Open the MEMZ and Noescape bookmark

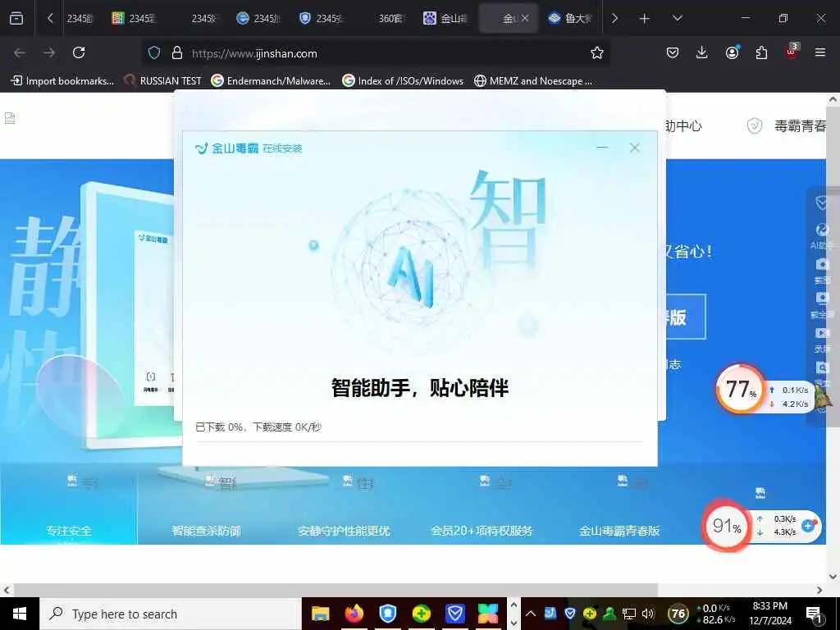(533, 81)
